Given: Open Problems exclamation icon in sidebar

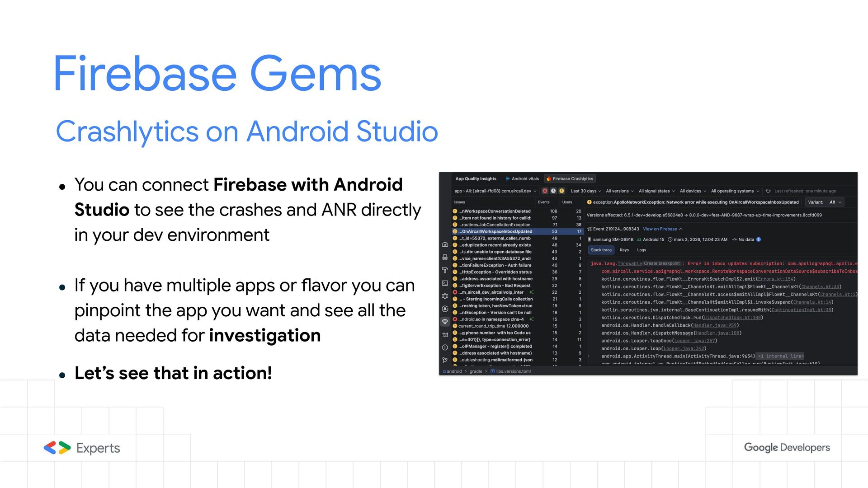Looking at the screenshot, I should [445, 347].
